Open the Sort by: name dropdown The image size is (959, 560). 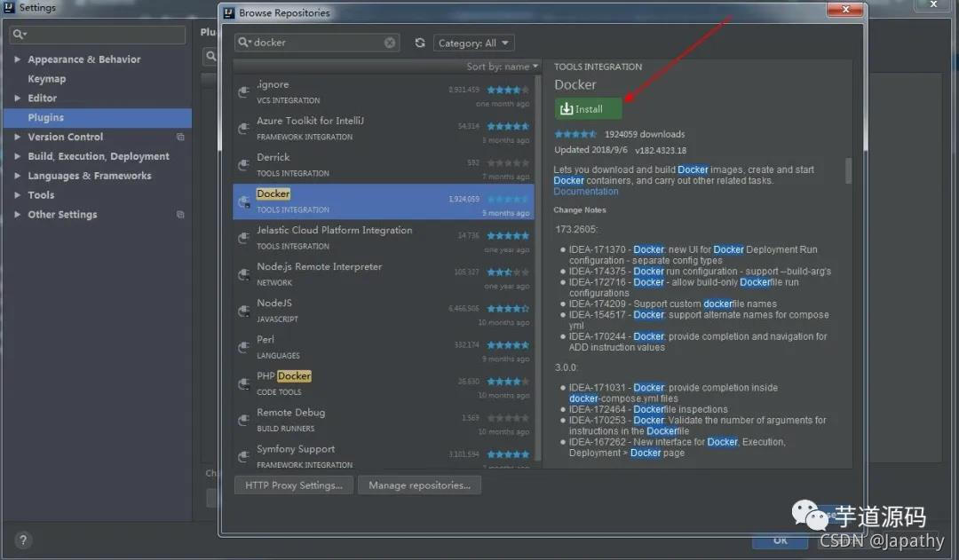click(x=502, y=66)
